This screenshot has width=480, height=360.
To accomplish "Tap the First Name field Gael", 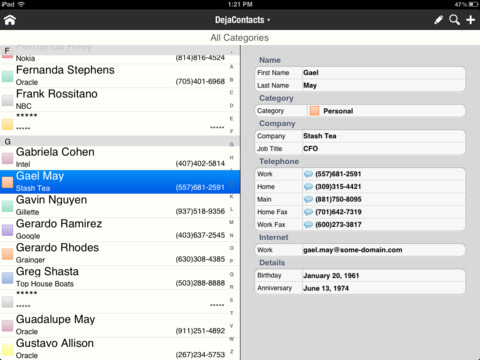I will click(x=360, y=73).
